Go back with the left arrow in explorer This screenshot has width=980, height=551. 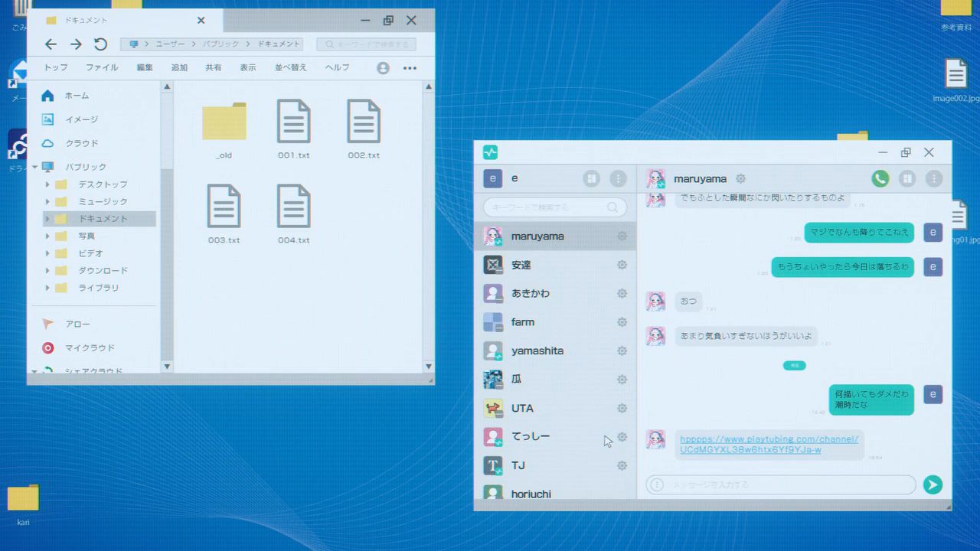tap(51, 44)
